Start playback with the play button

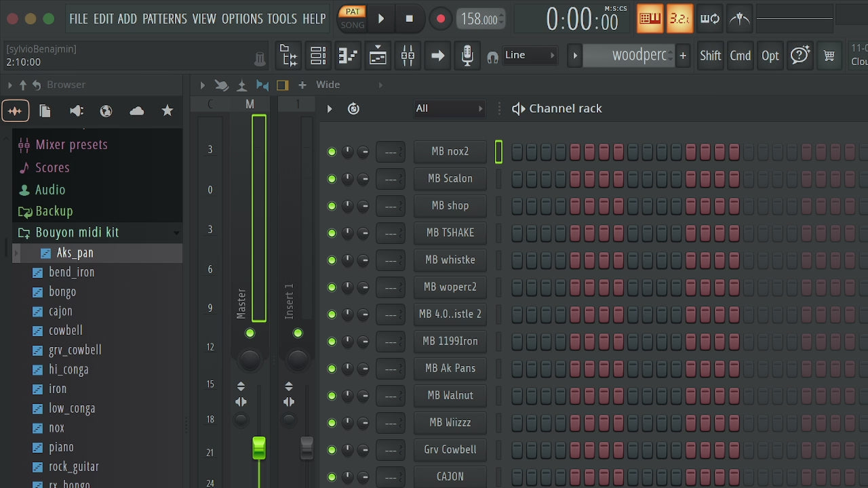[381, 19]
